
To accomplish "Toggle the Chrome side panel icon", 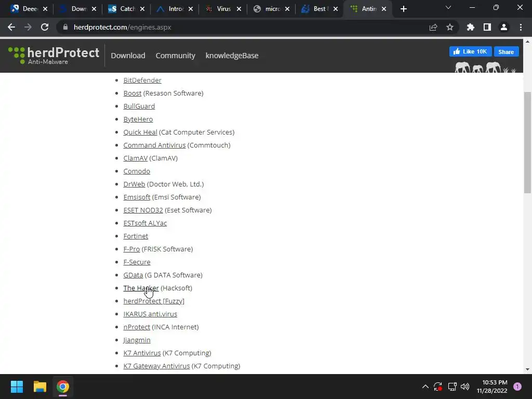I will [x=487, y=27].
